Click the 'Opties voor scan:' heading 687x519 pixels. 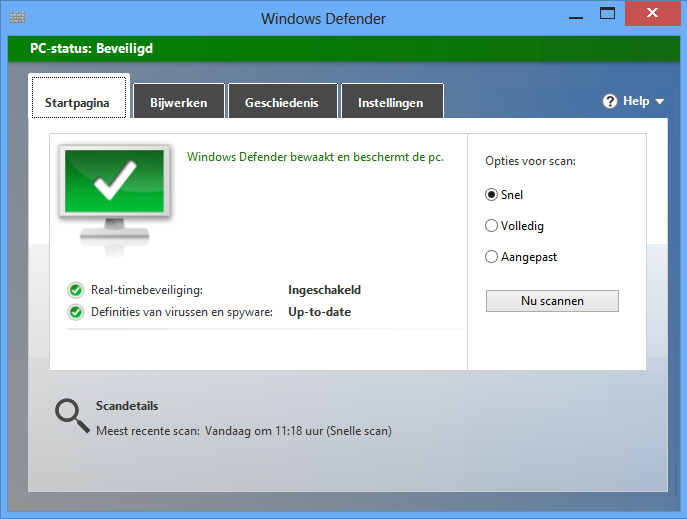pyautogui.click(x=530, y=161)
